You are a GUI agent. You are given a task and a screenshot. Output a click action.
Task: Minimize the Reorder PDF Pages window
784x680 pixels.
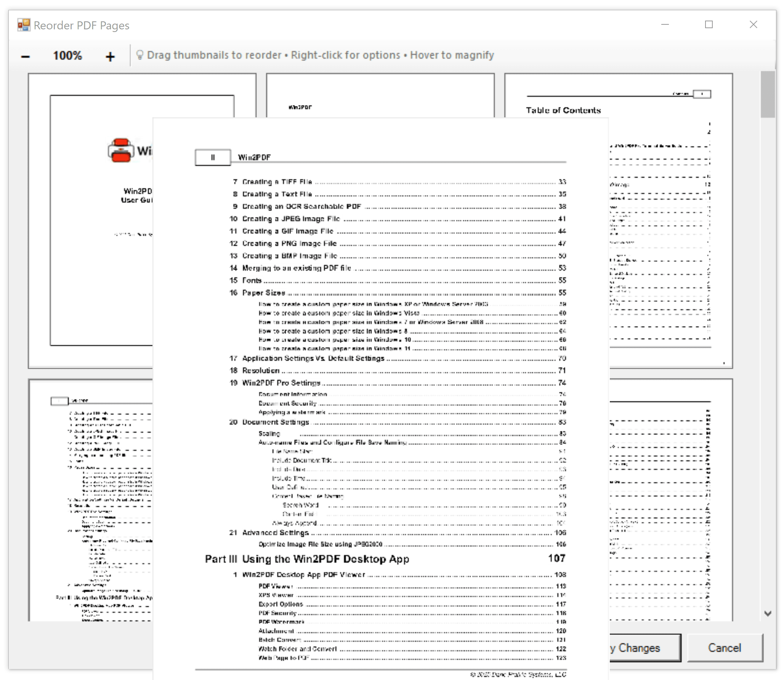tap(665, 25)
